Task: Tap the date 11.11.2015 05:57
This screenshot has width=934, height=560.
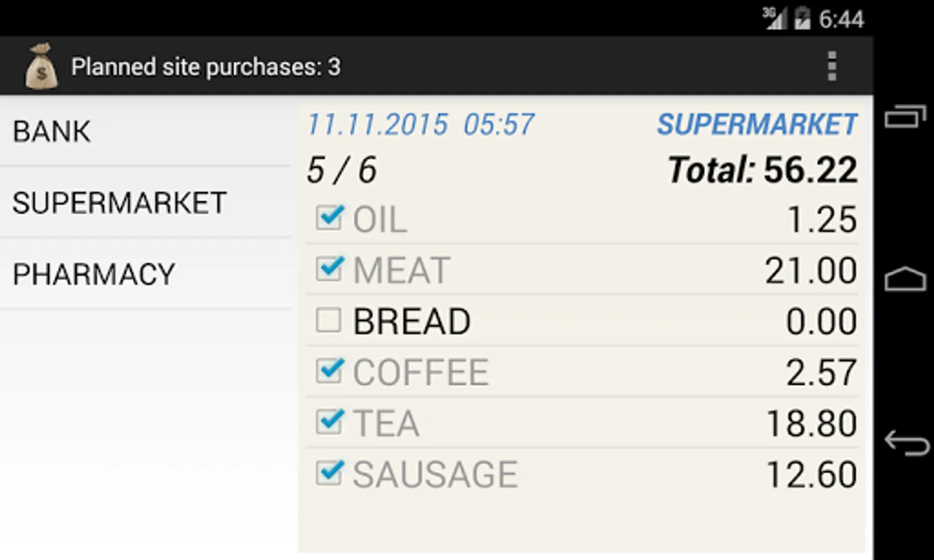Action: click(421, 124)
